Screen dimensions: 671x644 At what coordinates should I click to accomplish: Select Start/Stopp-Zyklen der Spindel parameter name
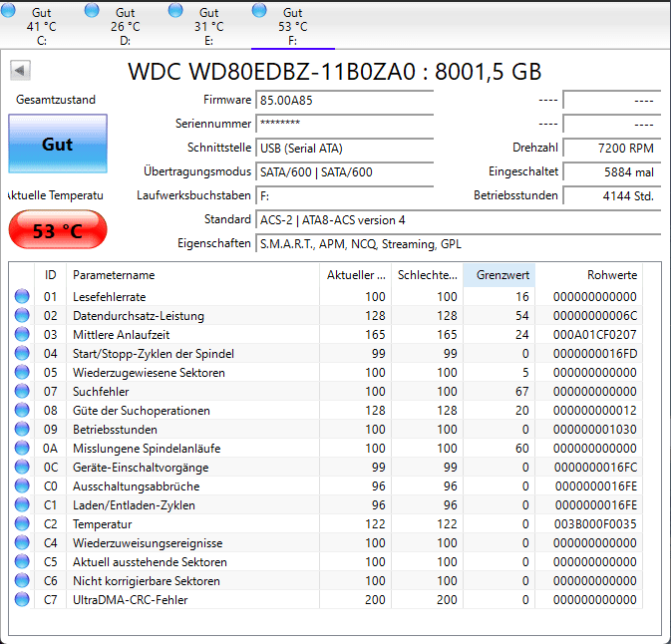tap(154, 354)
